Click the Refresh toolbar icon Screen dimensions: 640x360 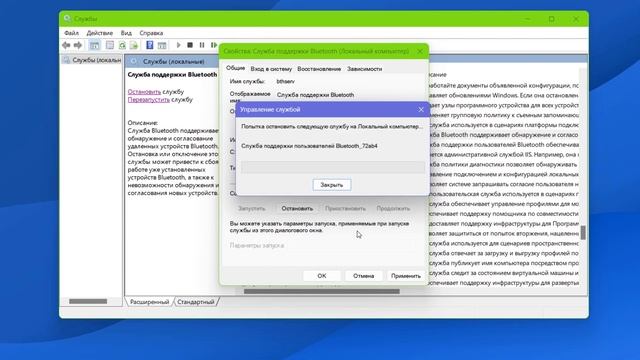[122, 45]
